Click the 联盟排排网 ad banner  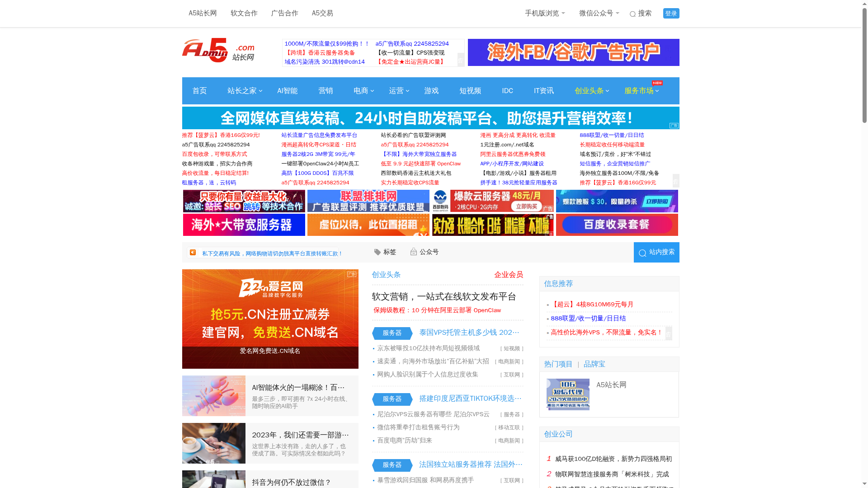[x=368, y=201]
